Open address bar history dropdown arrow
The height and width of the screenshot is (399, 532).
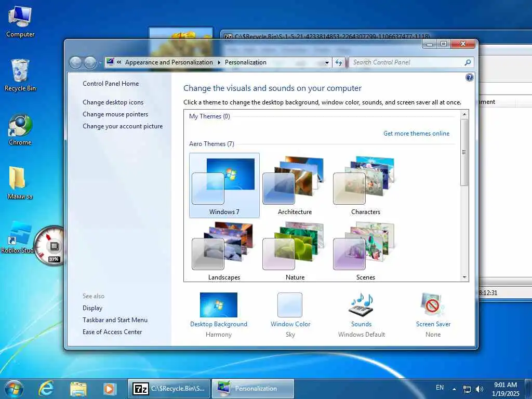point(327,63)
